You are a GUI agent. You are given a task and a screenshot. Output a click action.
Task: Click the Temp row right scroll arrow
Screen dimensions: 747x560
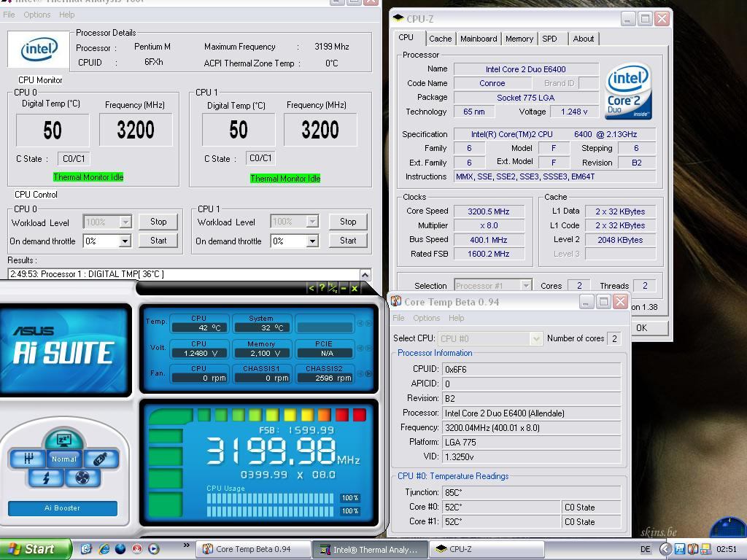(368, 323)
